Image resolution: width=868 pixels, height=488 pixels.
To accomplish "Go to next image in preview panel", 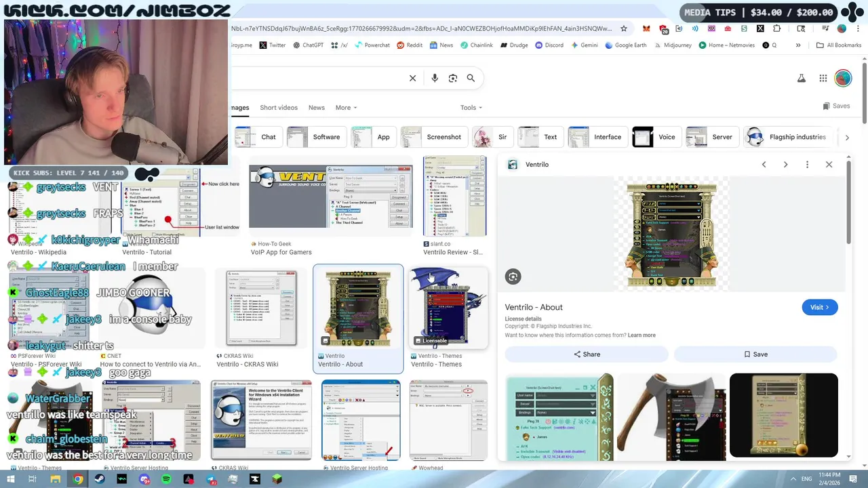I will click(x=785, y=165).
